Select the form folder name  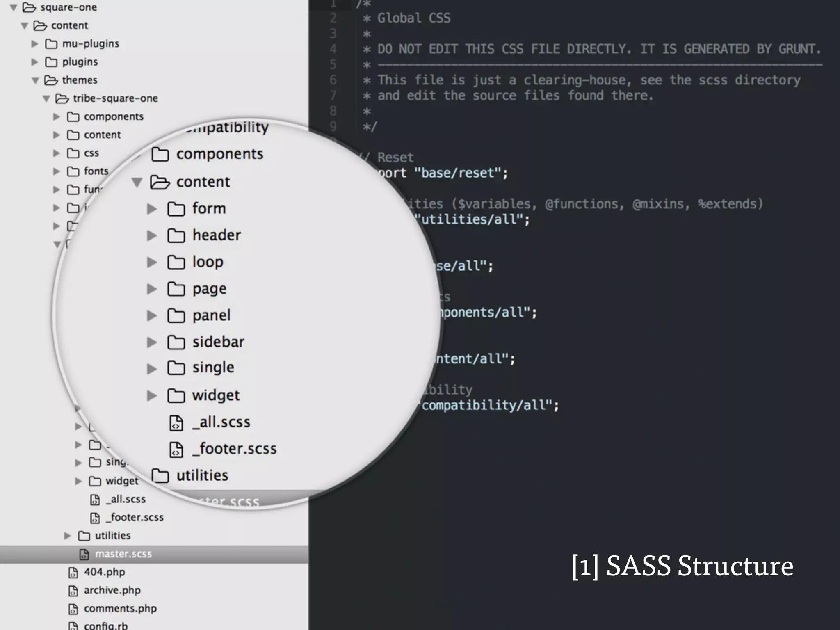(209, 208)
